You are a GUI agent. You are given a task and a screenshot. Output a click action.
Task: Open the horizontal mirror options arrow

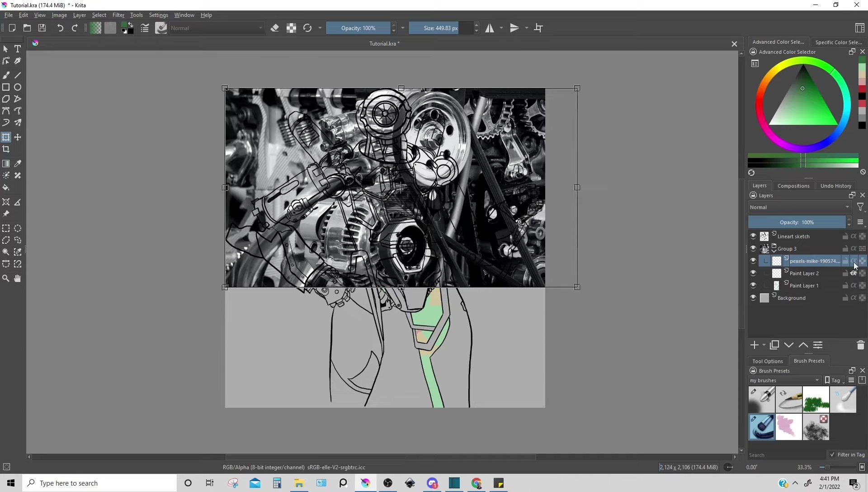501,28
